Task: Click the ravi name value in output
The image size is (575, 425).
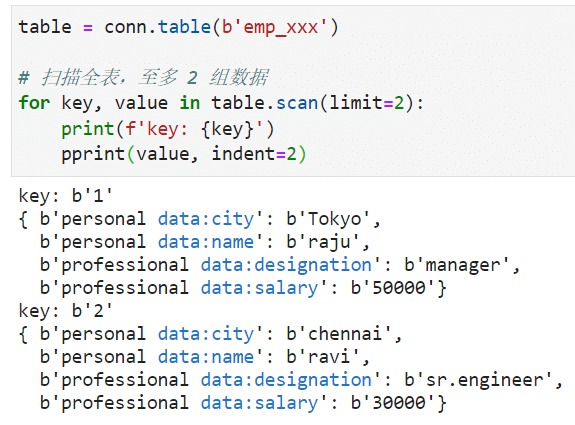Action: (x=323, y=357)
